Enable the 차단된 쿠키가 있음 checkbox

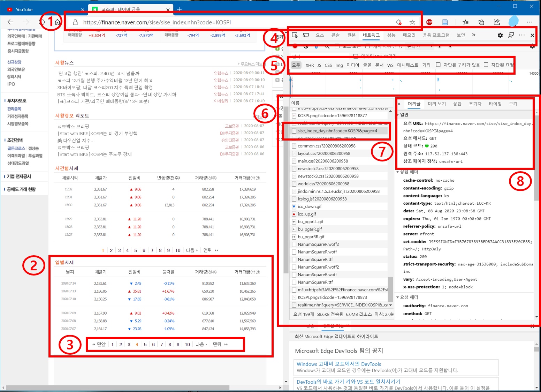pyautogui.click(x=438, y=65)
